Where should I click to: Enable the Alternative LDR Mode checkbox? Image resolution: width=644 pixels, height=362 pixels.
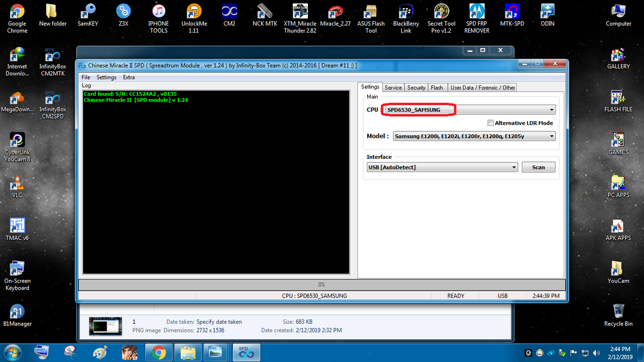pos(491,123)
